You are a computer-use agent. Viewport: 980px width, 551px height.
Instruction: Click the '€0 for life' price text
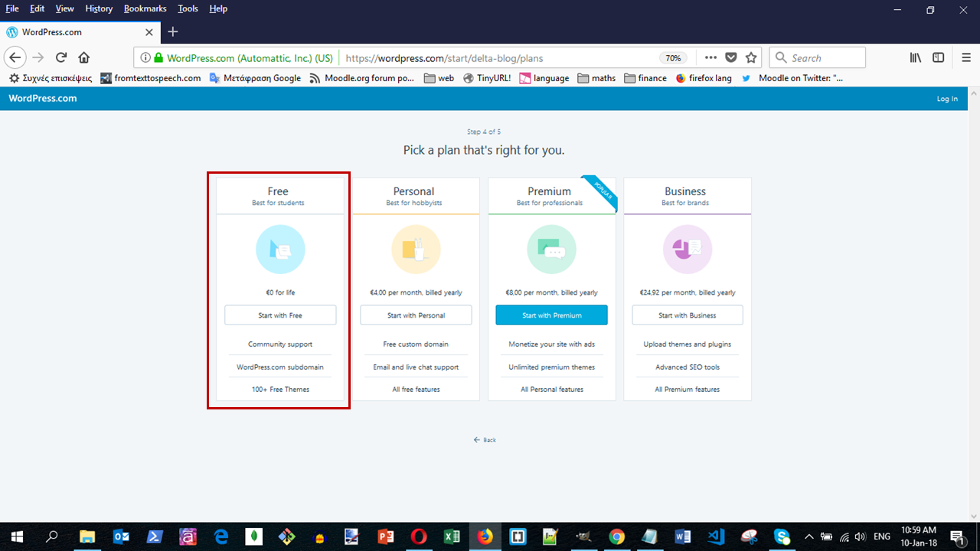click(x=280, y=292)
